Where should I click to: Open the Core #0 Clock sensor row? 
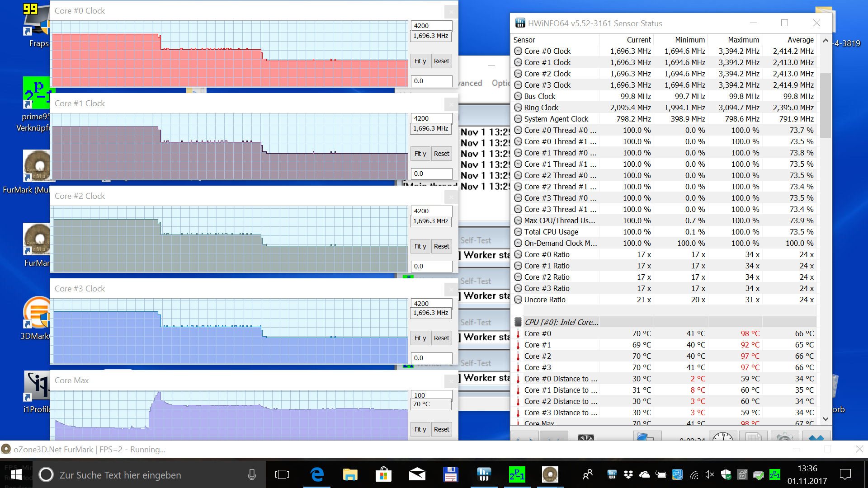pyautogui.click(x=547, y=51)
